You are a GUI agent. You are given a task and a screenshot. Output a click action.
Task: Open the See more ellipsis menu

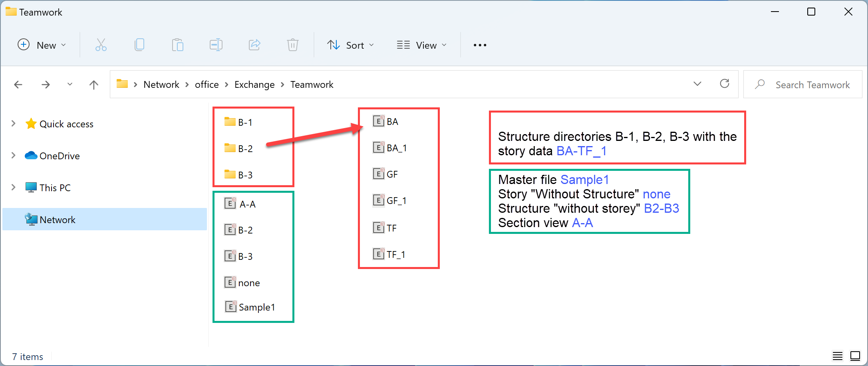(x=479, y=45)
